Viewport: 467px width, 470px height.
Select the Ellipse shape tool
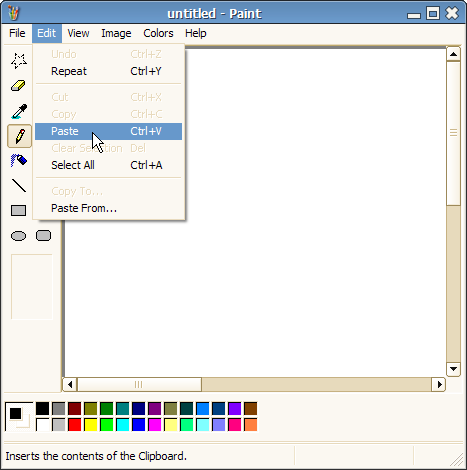19,236
